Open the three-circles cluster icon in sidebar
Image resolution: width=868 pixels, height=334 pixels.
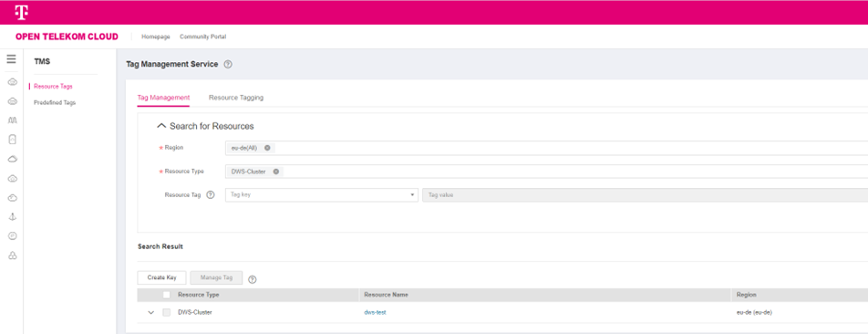(x=12, y=256)
